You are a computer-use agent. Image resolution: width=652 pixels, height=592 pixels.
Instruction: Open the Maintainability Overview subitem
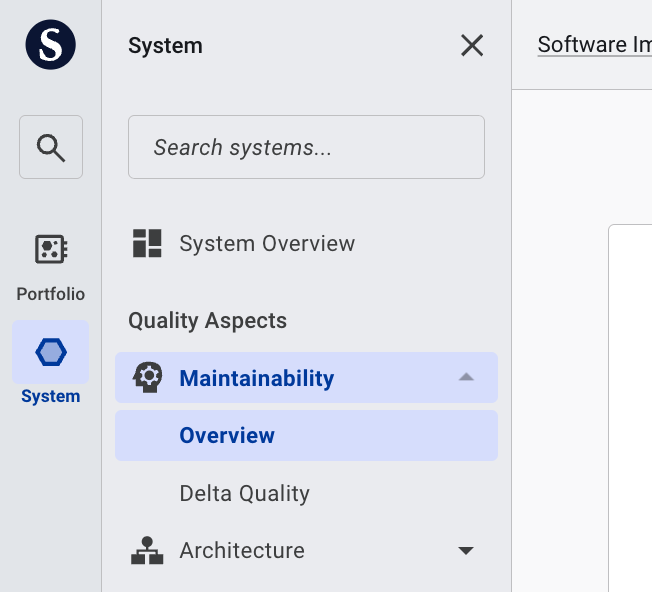[x=306, y=435]
